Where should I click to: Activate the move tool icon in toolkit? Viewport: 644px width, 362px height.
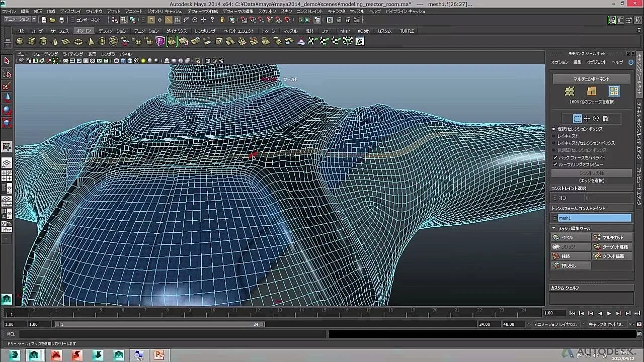587,119
